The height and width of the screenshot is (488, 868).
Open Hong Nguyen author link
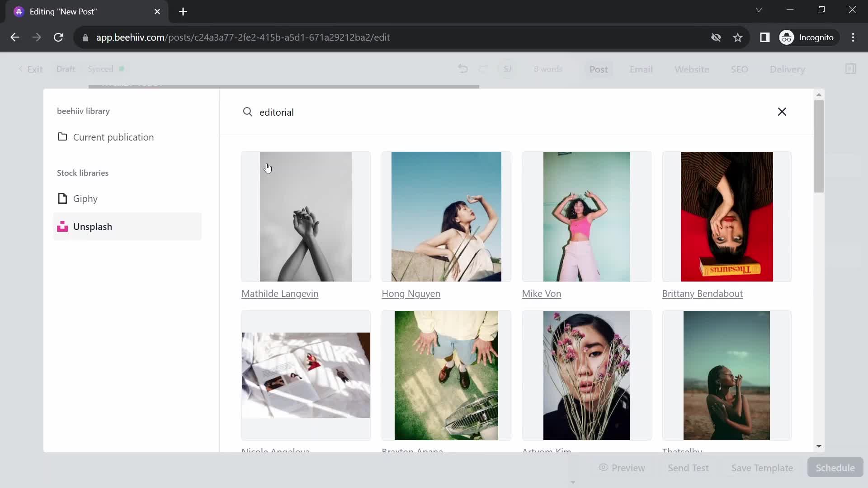(411, 294)
